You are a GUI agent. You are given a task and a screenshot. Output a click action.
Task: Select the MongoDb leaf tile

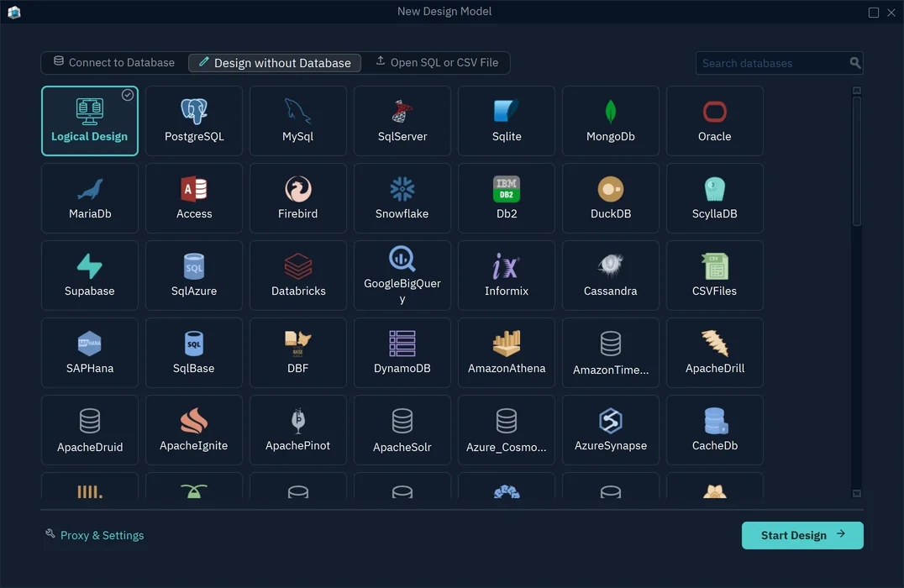(611, 121)
